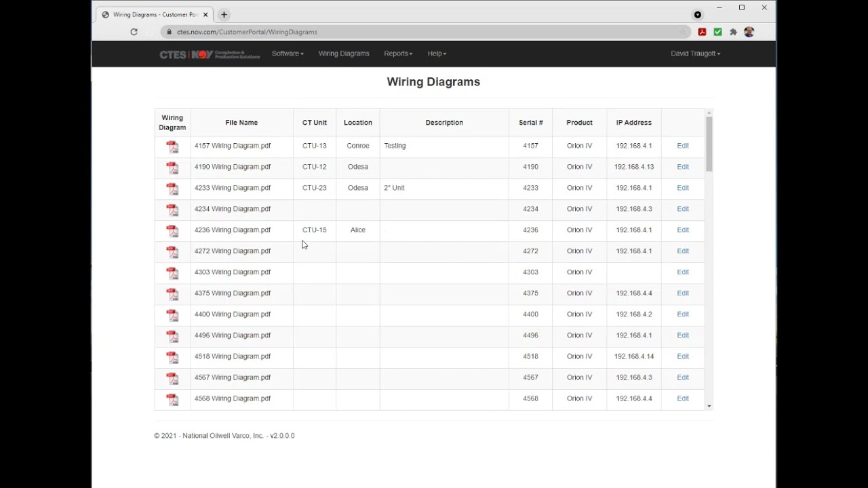The height and width of the screenshot is (488, 868).
Task: Select file name 4157 Wiring Diagram.pdf
Action: pyautogui.click(x=233, y=146)
